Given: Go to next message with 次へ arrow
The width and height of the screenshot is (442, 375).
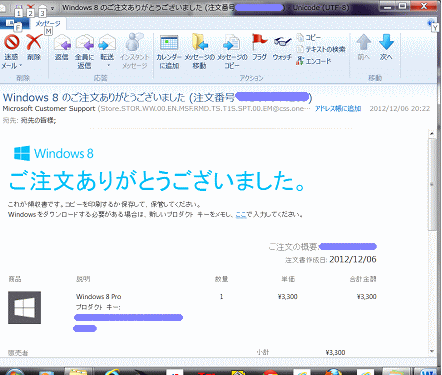Looking at the screenshot, I should (386, 42).
